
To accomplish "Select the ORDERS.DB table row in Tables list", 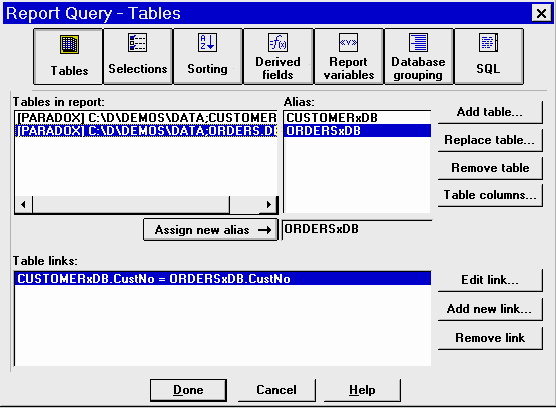I will [x=146, y=130].
